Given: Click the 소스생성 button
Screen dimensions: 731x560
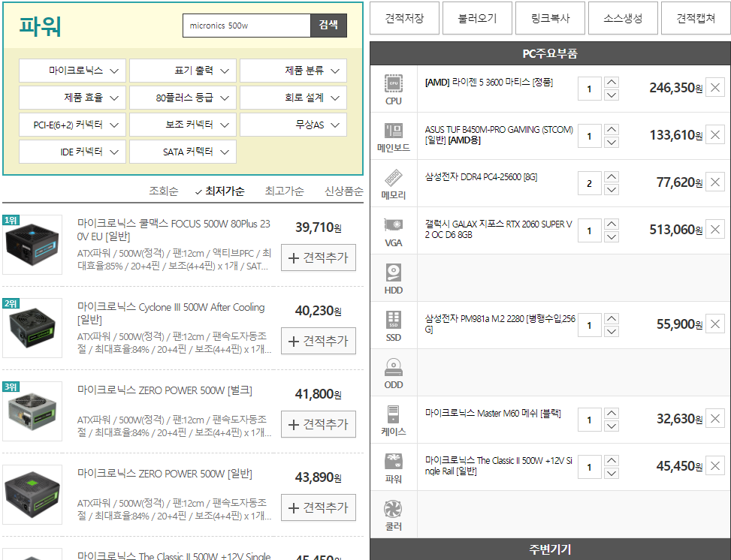Looking at the screenshot, I should (x=623, y=18).
